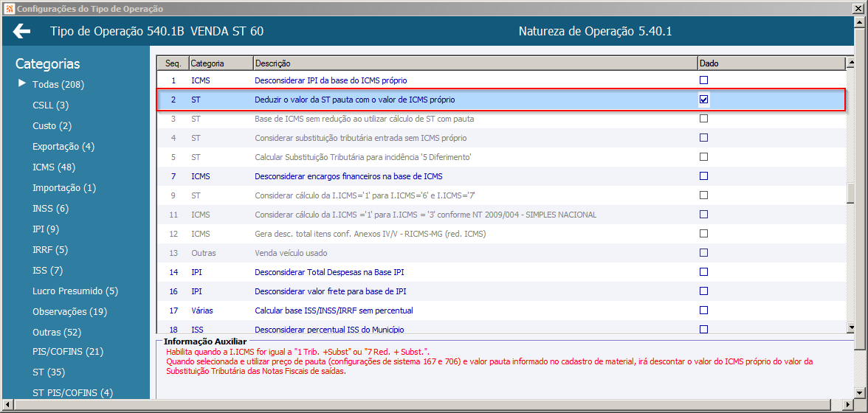Click 'Tipo de Operação 540.1B VENDA ST 60' header
The height and width of the screenshot is (413, 868).
pos(156,32)
